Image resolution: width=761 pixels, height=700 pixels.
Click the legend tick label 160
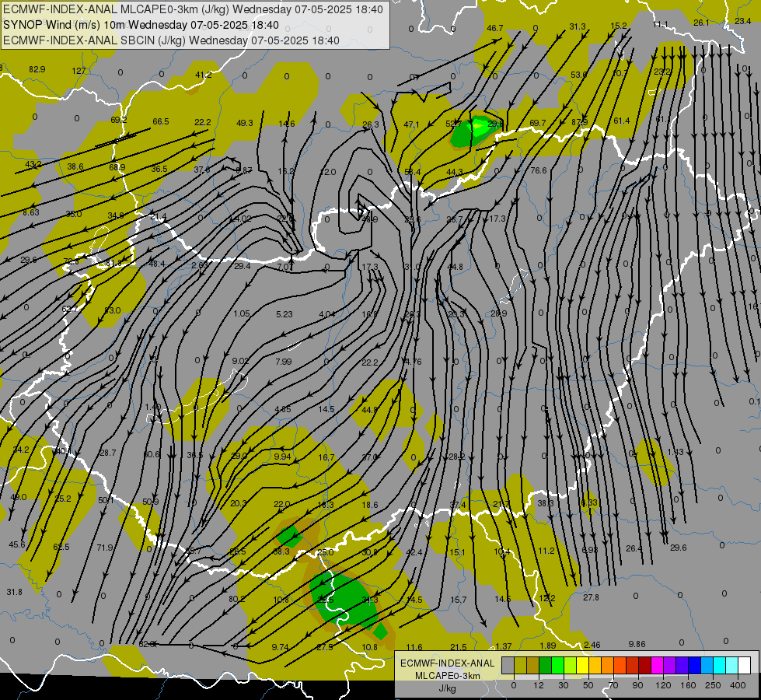(688, 685)
